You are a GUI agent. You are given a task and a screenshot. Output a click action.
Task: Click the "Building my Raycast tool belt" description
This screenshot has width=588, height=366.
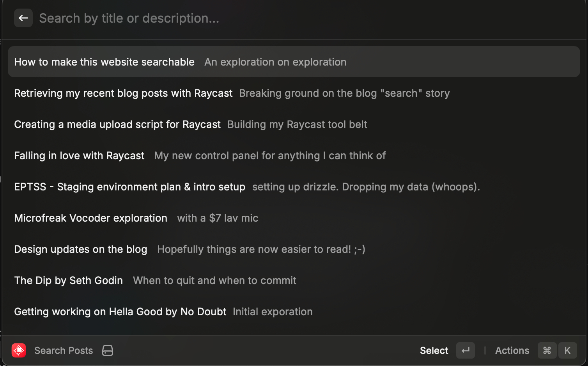point(297,124)
